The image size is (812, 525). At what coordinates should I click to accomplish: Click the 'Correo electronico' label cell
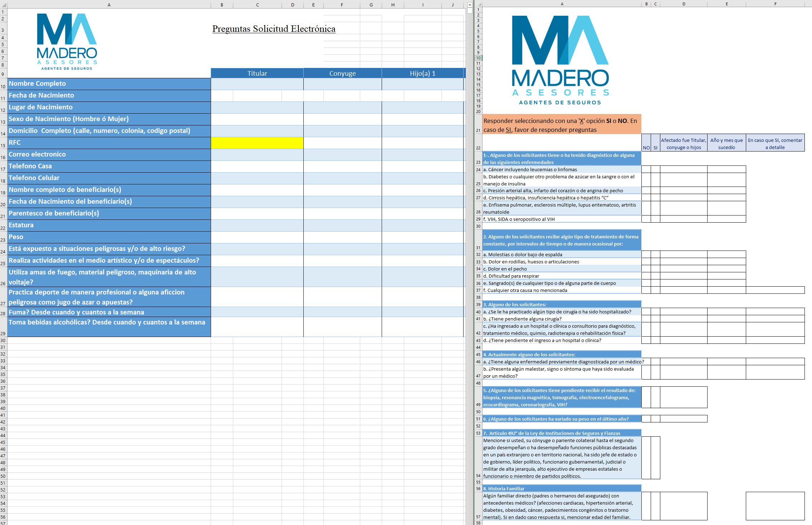tap(109, 155)
